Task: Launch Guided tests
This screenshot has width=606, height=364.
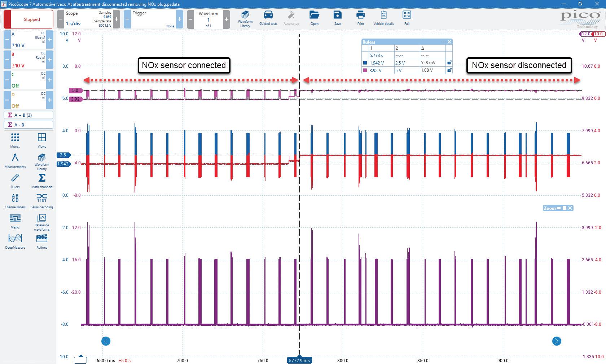Action: point(268,18)
